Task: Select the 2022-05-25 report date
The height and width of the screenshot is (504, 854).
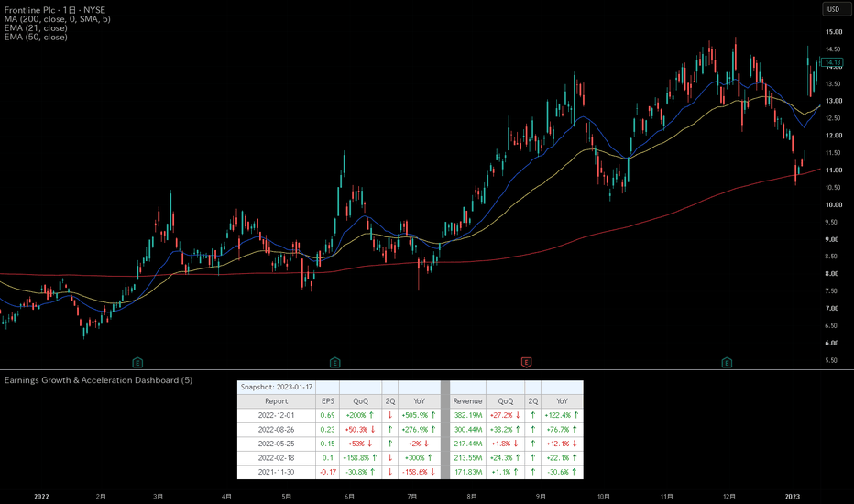Action: pos(276,444)
